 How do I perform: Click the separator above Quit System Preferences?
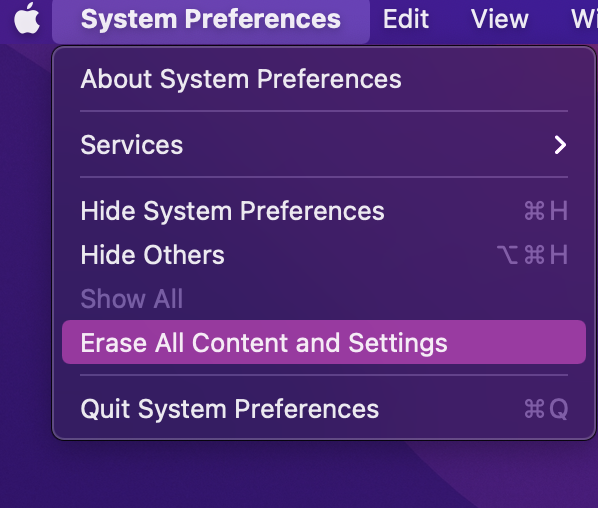point(324,375)
